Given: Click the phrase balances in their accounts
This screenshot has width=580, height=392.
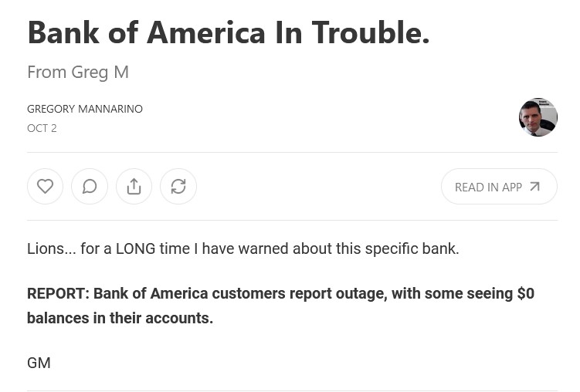Looking at the screenshot, I should pos(120,318).
